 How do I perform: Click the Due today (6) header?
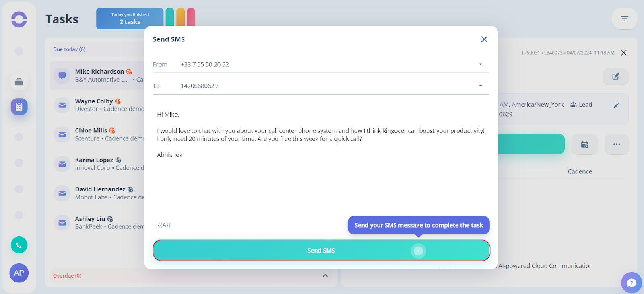click(69, 49)
